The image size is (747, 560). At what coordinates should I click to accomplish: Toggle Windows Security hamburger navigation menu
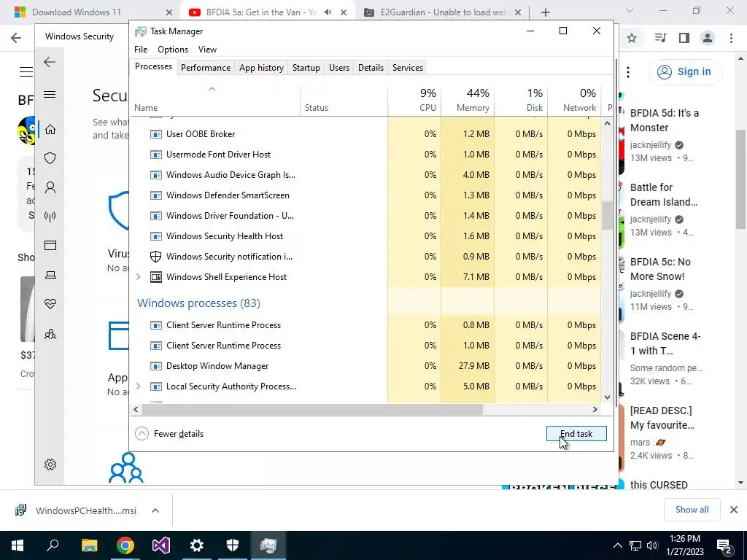[x=50, y=94]
